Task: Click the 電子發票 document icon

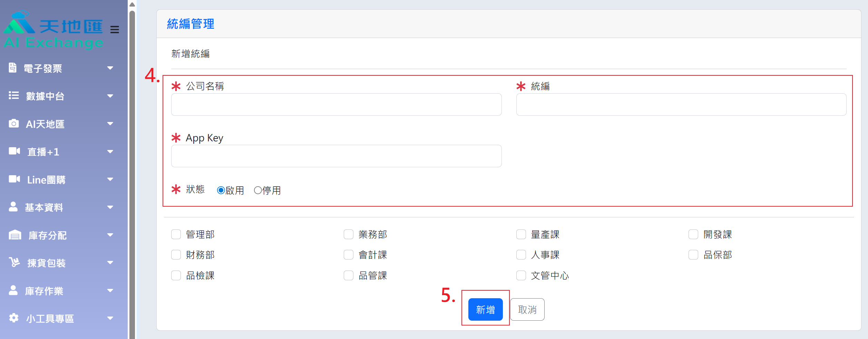Action: coord(13,68)
